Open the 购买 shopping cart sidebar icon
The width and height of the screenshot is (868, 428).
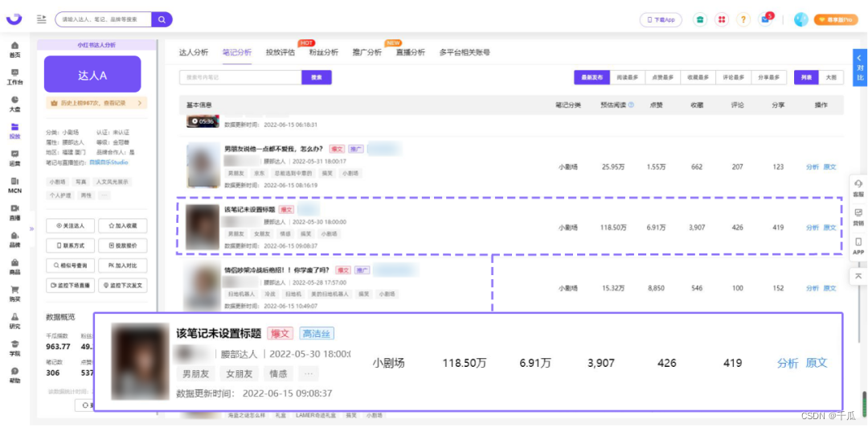[15, 294]
